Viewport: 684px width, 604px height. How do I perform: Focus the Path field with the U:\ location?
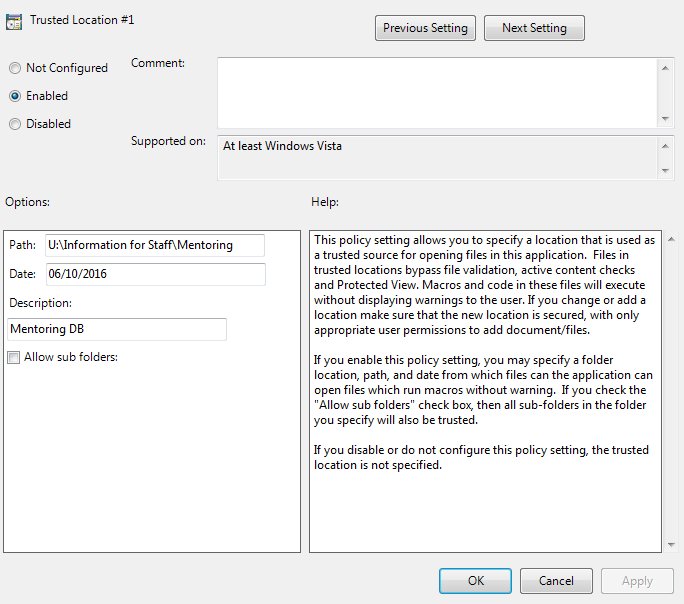pyautogui.click(x=154, y=245)
